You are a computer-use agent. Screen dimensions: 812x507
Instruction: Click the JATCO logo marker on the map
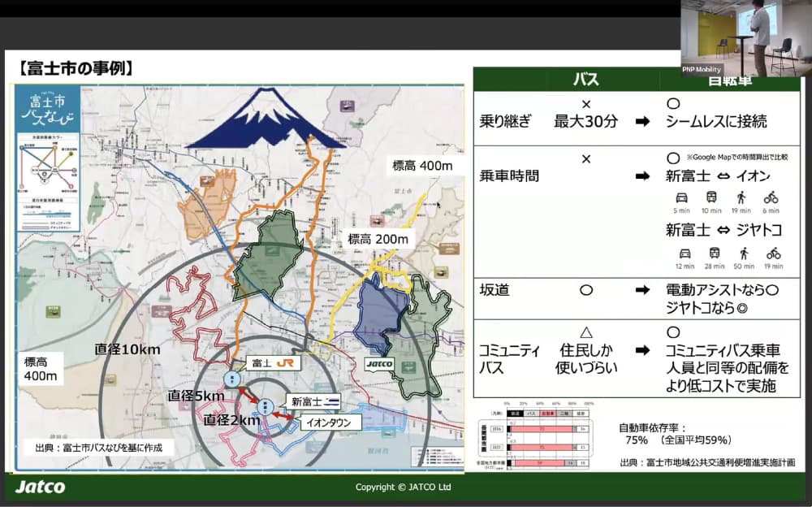click(379, 364)
